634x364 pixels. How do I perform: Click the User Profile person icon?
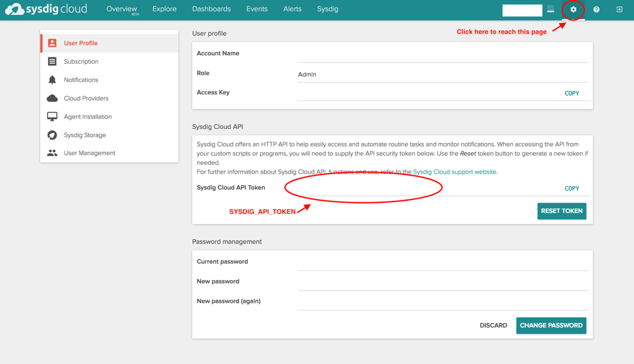[52, 43]
